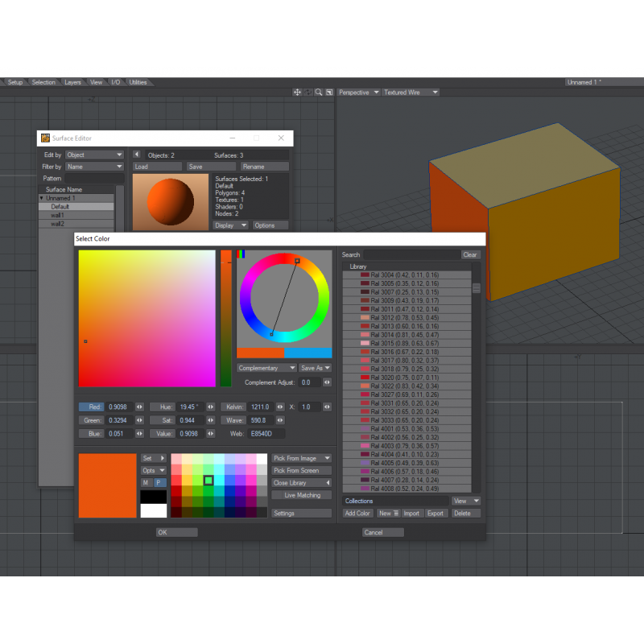Open the Complementary dropdown
The width and height of the screenshot is (644, 644).
[x=266, y=368]
